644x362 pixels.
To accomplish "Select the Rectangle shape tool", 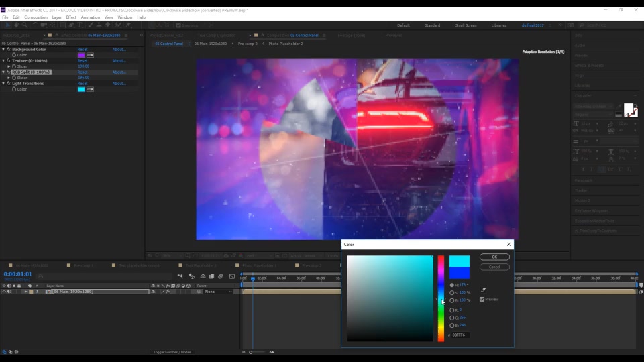I will (x=63, y=25).
